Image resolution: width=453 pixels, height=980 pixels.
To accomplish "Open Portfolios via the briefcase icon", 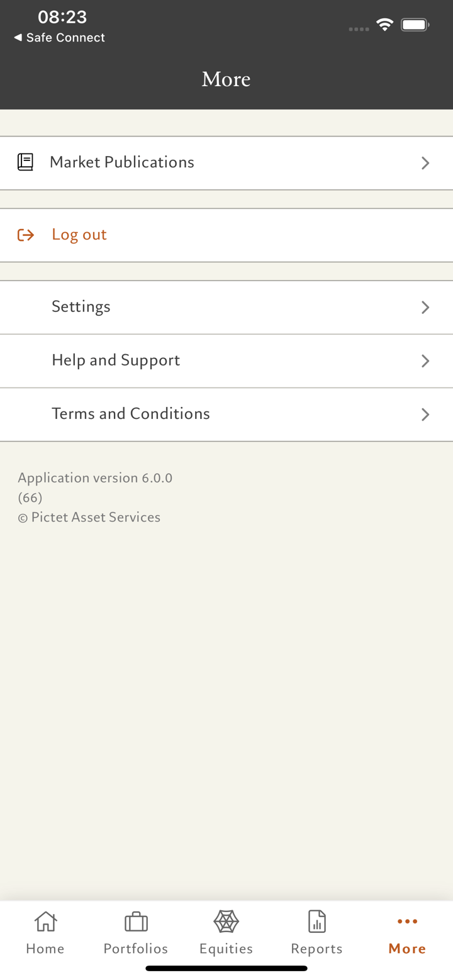I will coord(136,922).
